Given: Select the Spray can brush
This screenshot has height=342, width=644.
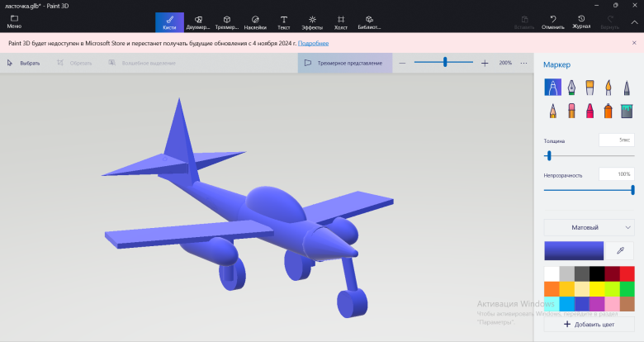Looking at the screenshot, I should click(x=609, y=110).
